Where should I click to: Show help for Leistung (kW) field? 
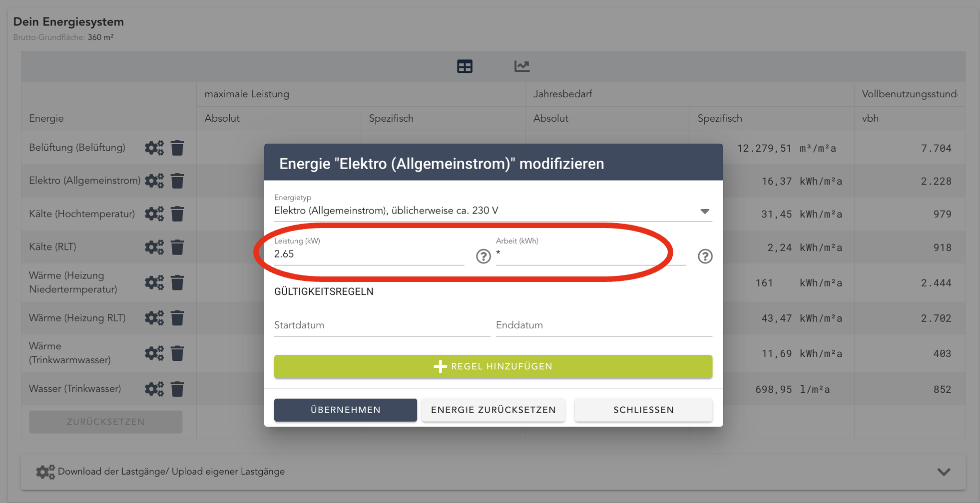483,256
